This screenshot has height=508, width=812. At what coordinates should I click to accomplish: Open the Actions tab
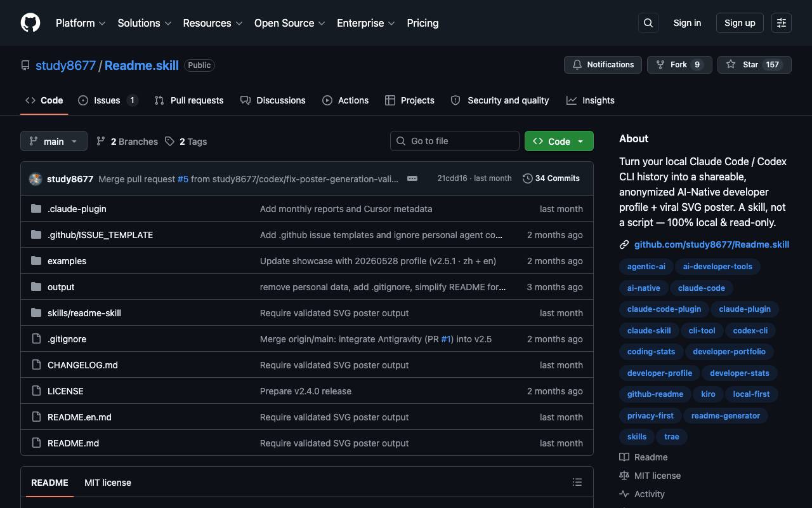pos(345,100)
